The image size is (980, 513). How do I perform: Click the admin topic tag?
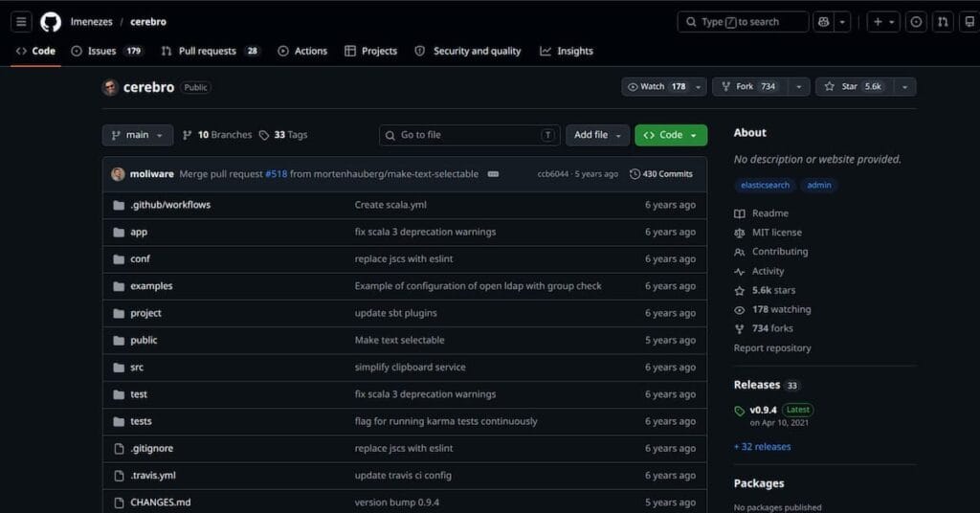click(x=819, y=185)
